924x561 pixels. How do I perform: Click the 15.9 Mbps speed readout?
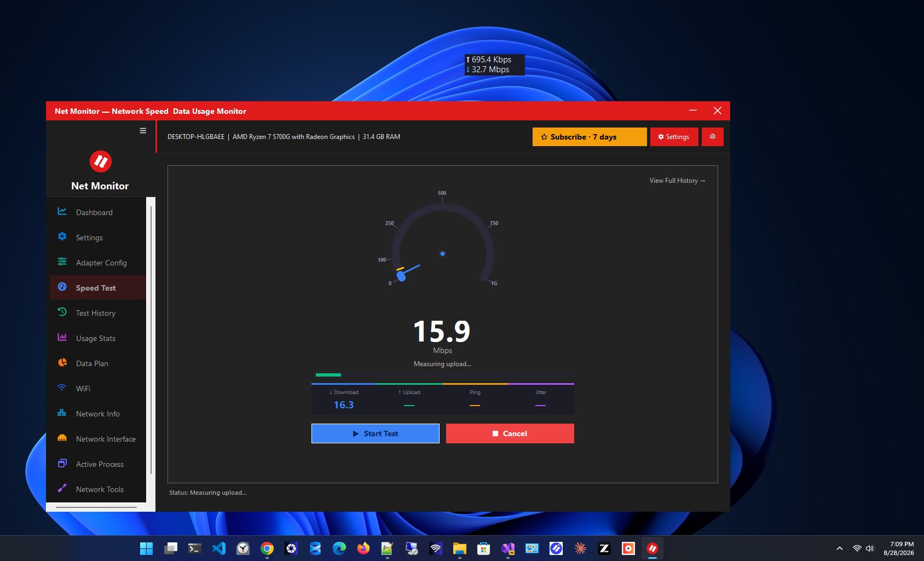click(442, 332)
